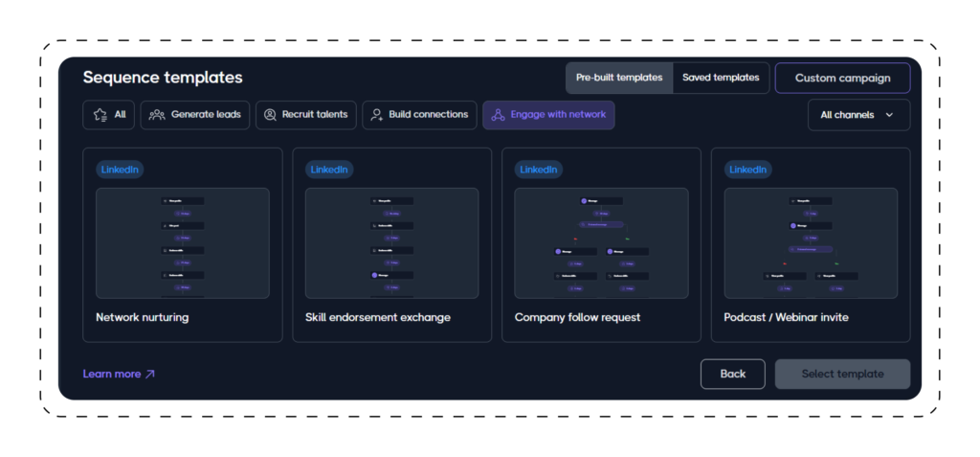
Task: Go Back to previous step
Action: (732, 374)
